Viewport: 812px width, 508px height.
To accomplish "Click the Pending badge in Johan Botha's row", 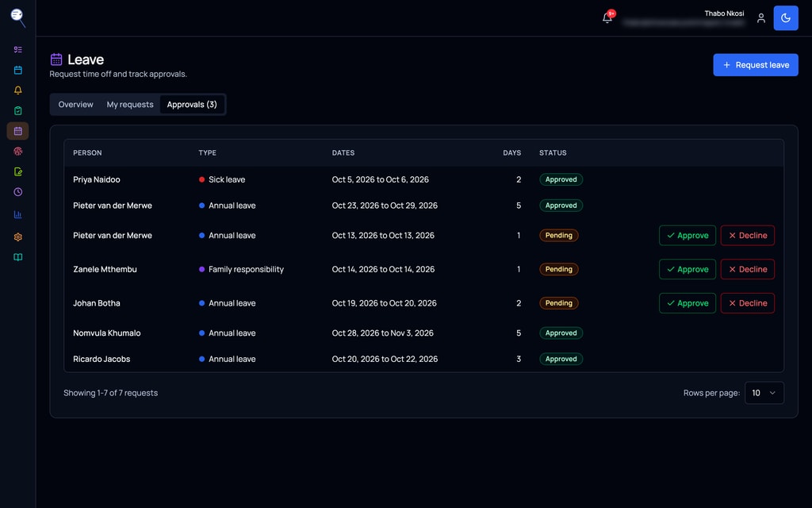I will click(x=559, y=303).
